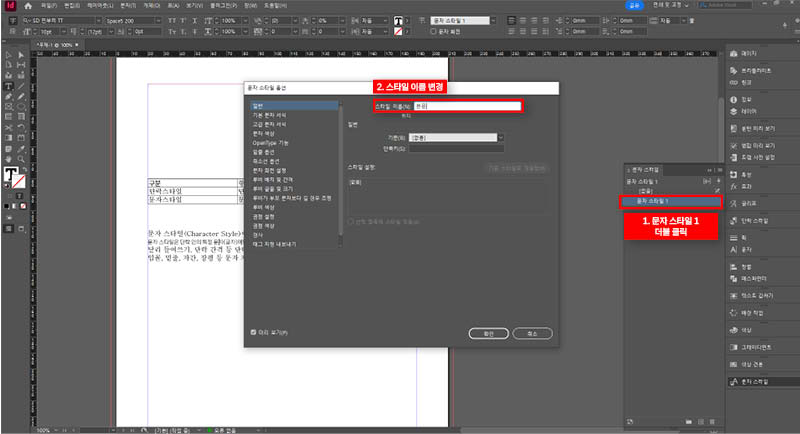This screenshot has width=800, height=434.
Task: Select 태그 지정 내보내기 in the dialog list
Action: point(274,244)
